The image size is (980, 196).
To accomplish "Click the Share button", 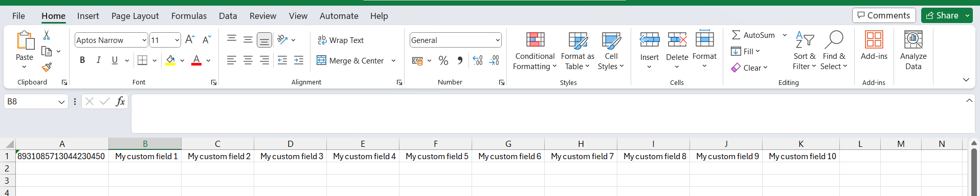I will (942, 15).
